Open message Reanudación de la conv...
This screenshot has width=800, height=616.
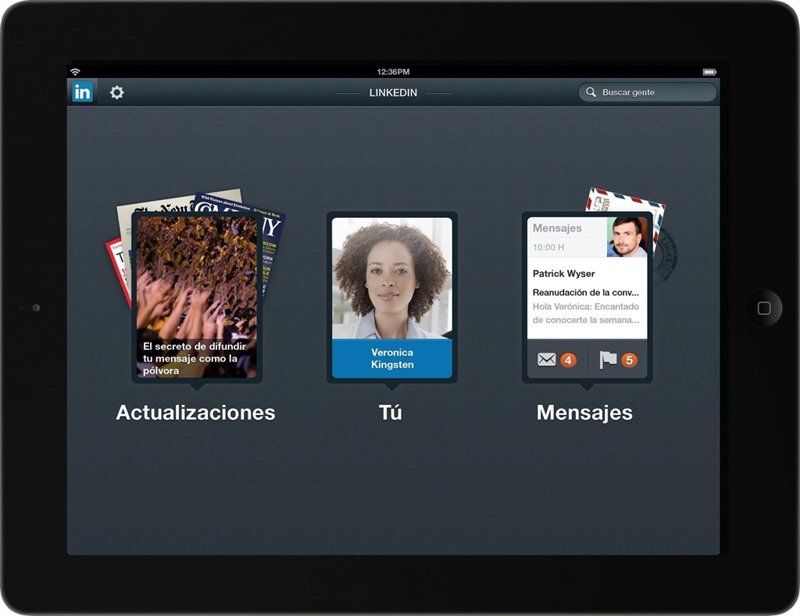(x=586, y=292)
